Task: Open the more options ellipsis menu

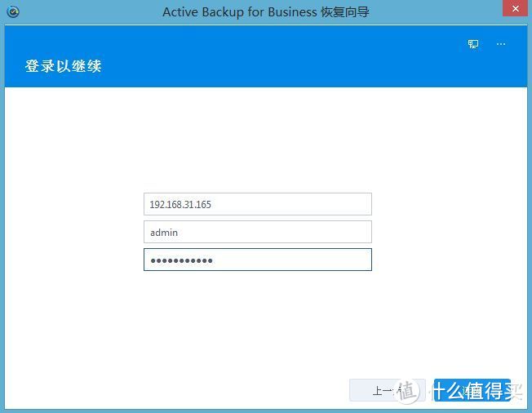Action: 501,44
